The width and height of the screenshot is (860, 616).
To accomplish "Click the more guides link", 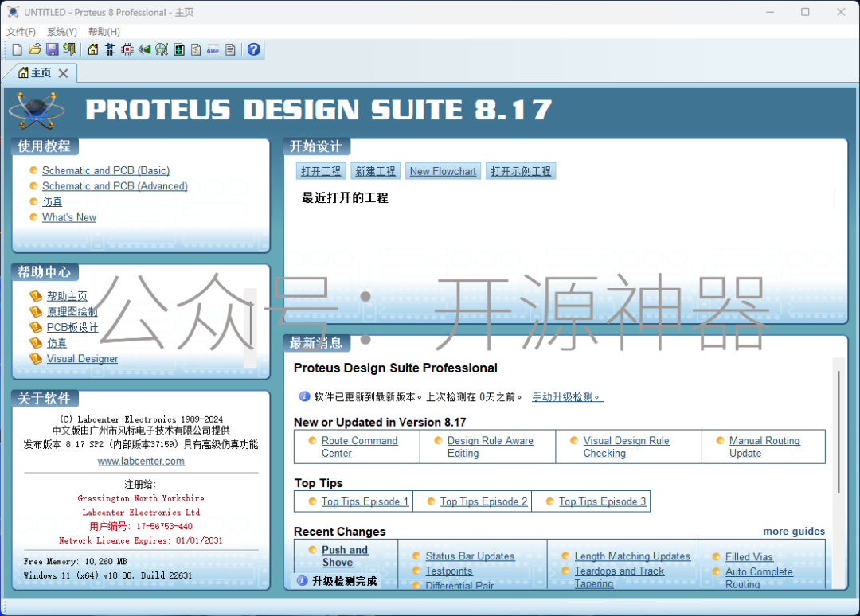I will coord(794,531).
